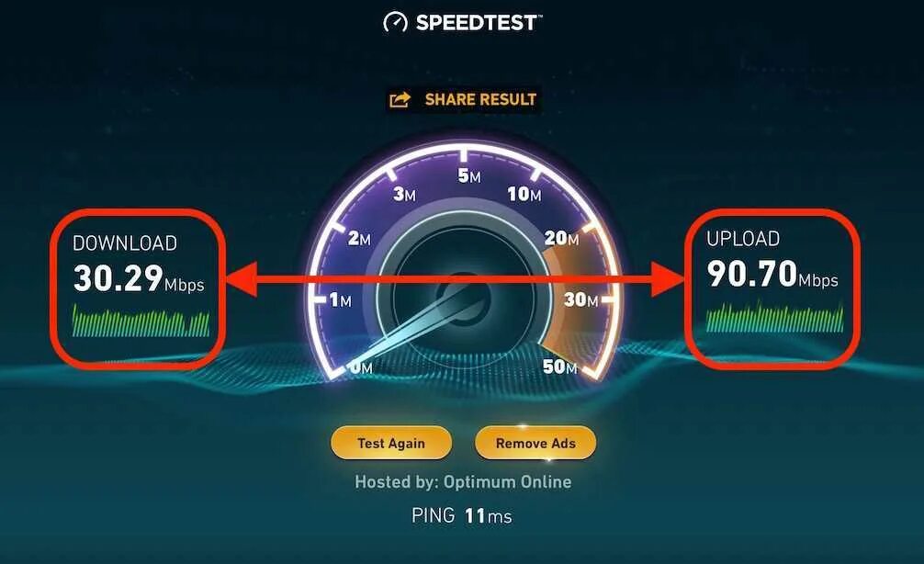Screen dimensions: 924x564
Task: Click the SHARE RESULT button
Action: tap(463, 99)
